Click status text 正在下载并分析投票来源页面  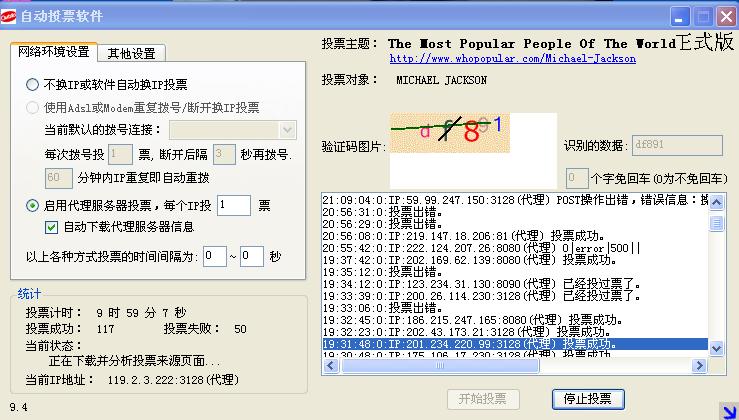pyautogui.click(x=135, y=362)
